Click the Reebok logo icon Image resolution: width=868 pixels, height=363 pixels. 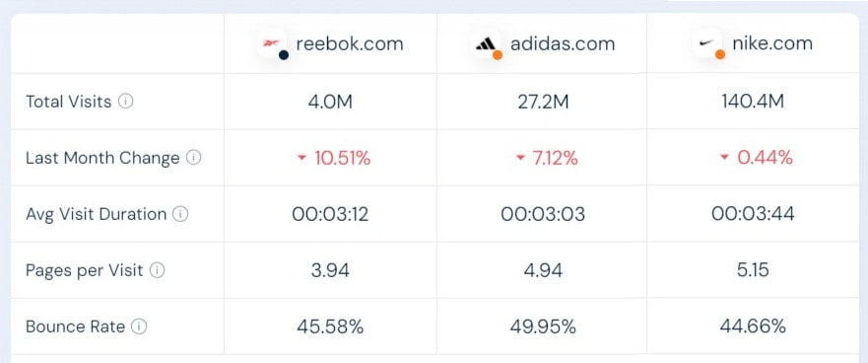click(271, 42)
